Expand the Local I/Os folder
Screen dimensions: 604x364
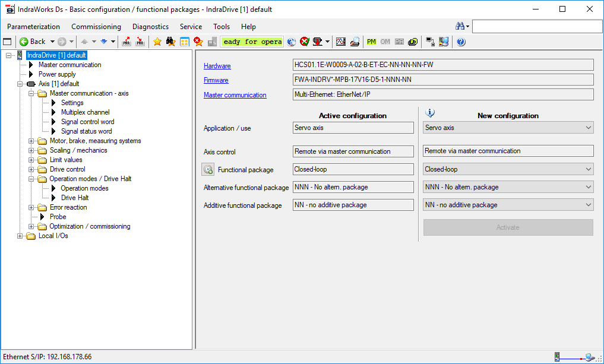click(20, 236)
